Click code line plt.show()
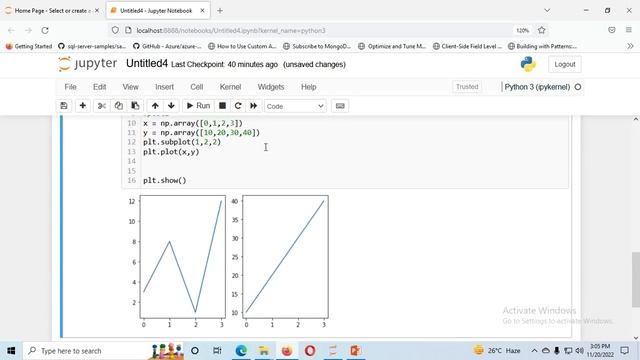The image size is (640, 360). 164,180
